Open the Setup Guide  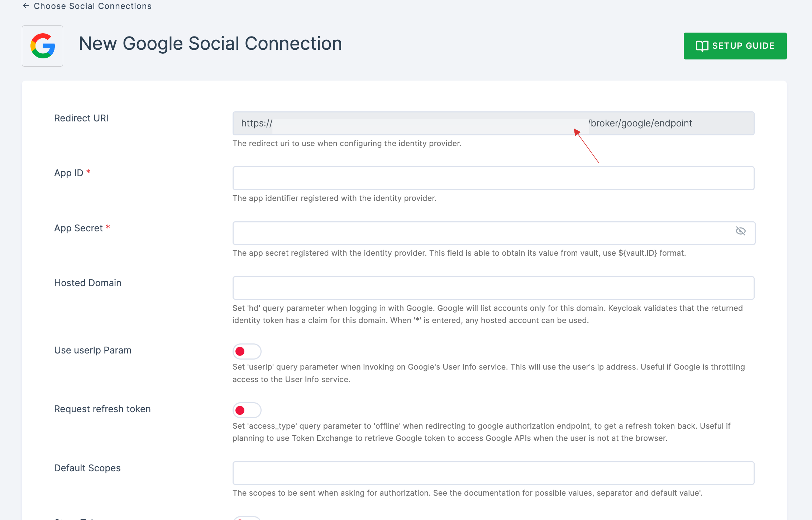[x=735, y=46]
